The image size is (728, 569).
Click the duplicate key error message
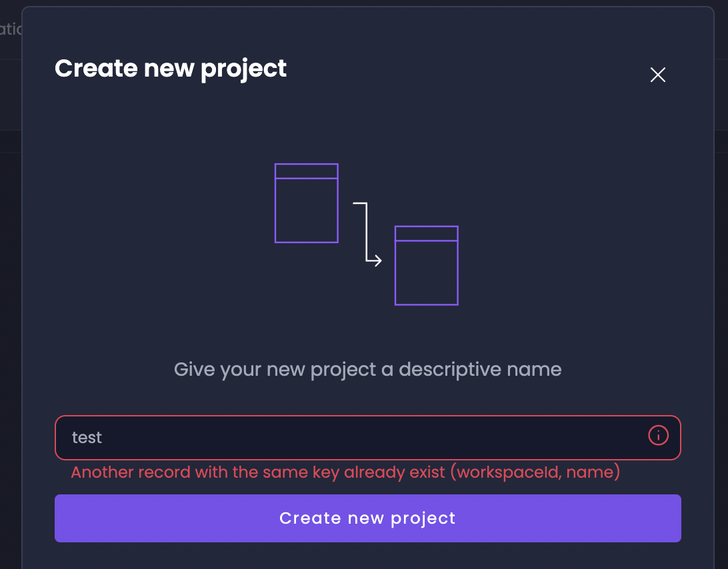[x=344, y=472]
